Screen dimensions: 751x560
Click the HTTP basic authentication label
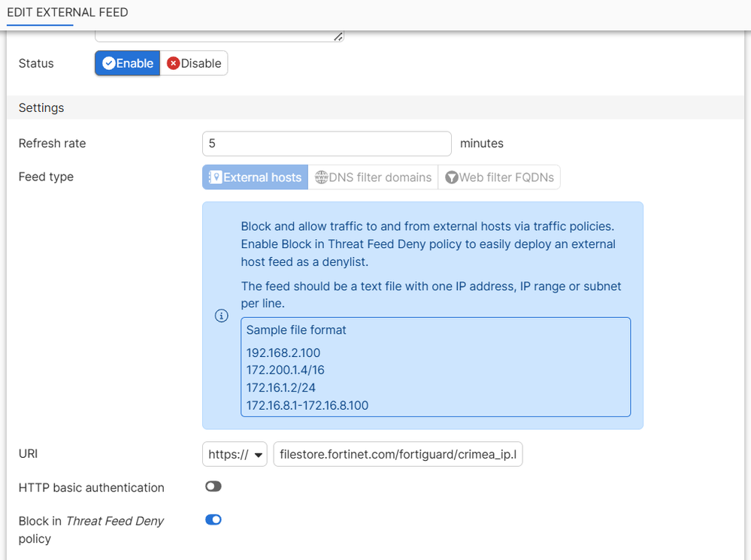(x=91, y=488)
